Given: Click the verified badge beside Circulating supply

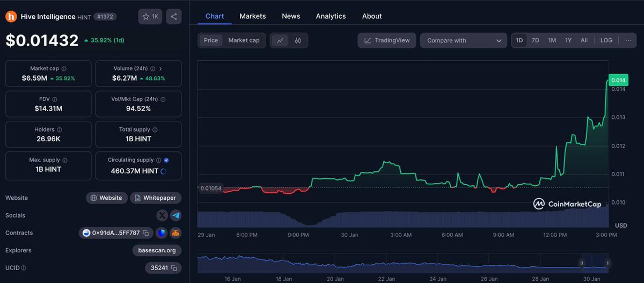Looking at the screenshot, I should tap(166, 160).
